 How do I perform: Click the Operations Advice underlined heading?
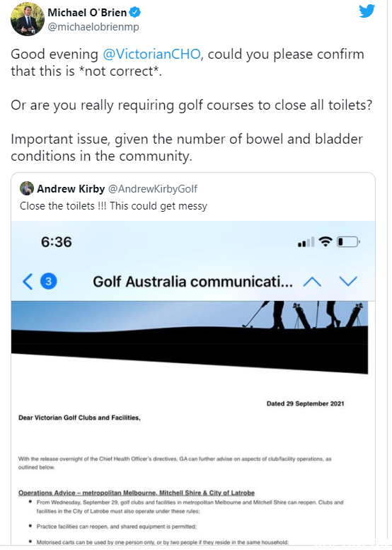click(137, 493)
